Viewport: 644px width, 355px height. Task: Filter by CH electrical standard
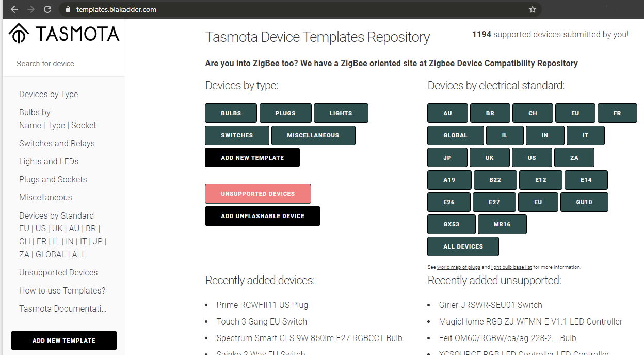[x=533, y=113]
